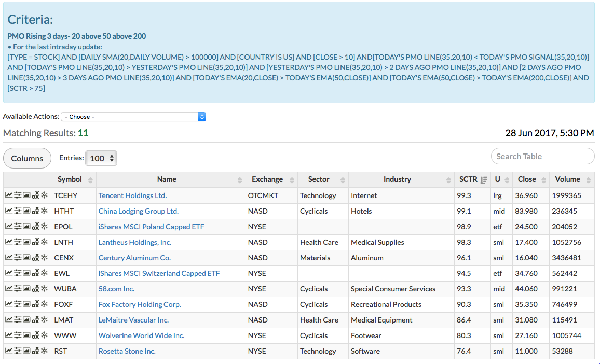Open the Available Actions dropdown
The height and width of the screenshot is (364, 600).
point(133,117)
